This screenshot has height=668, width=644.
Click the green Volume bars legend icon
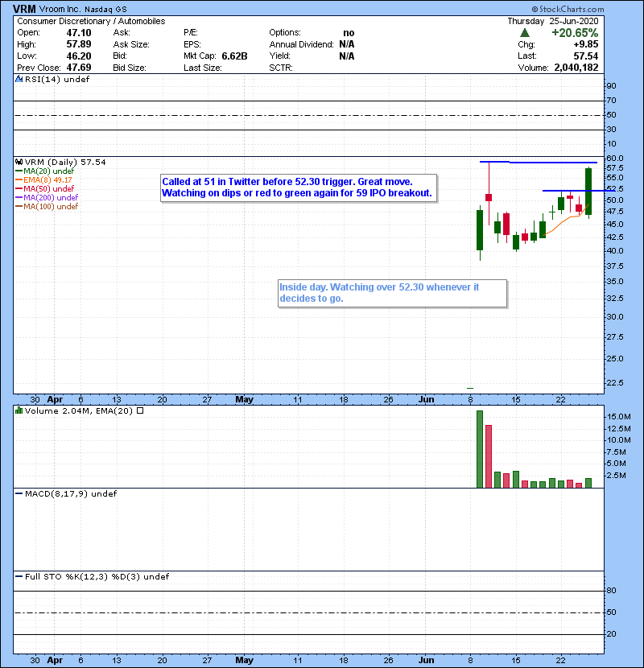18,410
